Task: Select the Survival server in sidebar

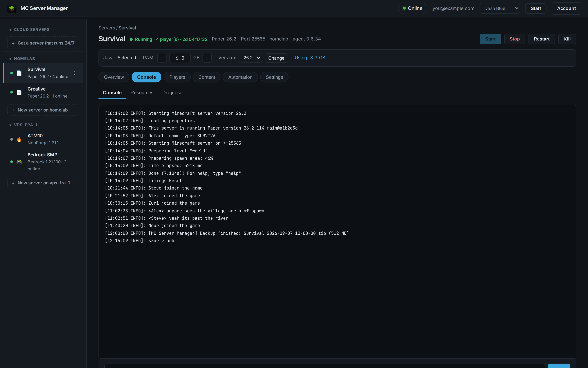Action: [43, 73]
